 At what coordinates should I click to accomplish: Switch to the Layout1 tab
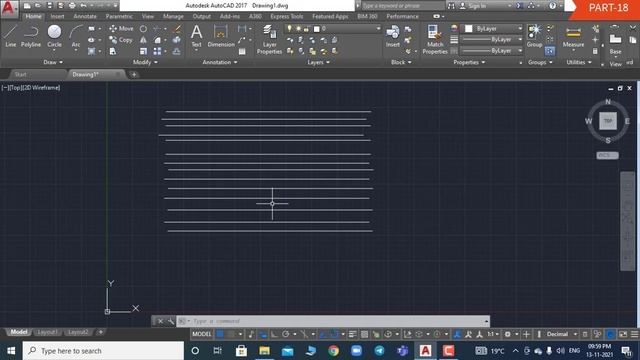point(47,332)
